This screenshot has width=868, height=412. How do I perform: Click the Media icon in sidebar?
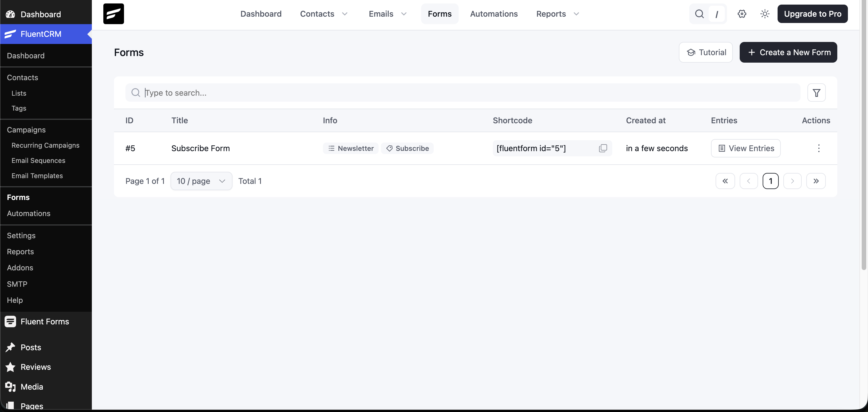tap(10, 387)
